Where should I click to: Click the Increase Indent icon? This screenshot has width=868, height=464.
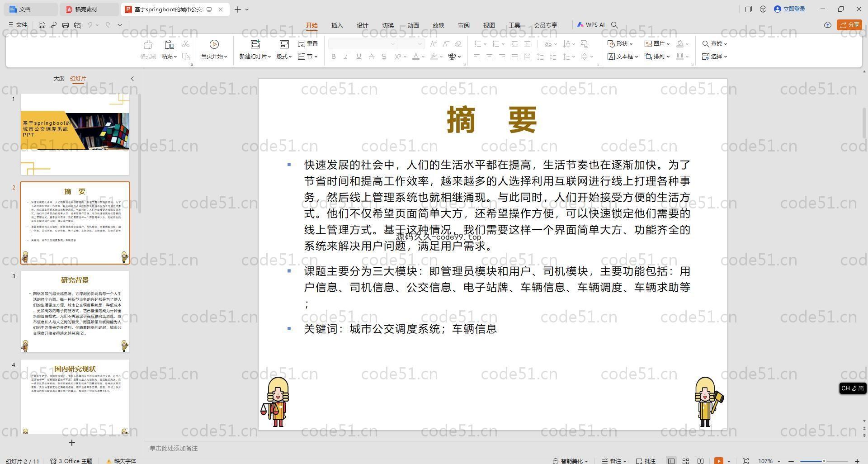(527, 44)
